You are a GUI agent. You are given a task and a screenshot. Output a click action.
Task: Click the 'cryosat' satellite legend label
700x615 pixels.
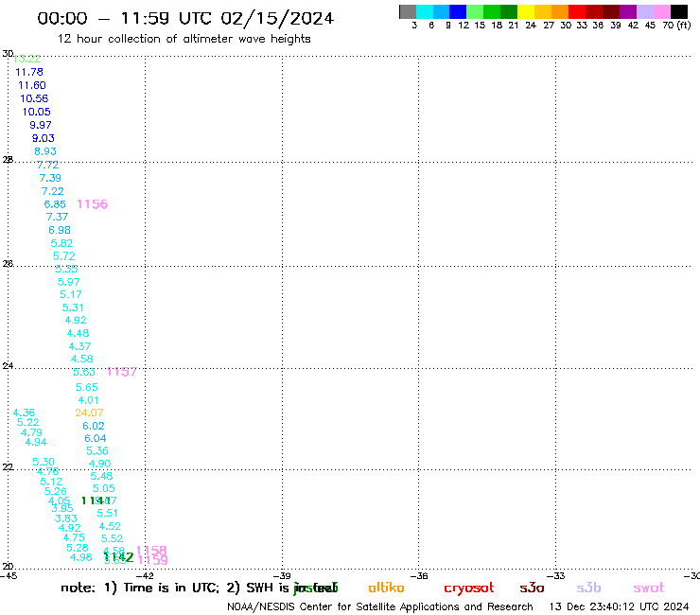[x=469, y=589]
